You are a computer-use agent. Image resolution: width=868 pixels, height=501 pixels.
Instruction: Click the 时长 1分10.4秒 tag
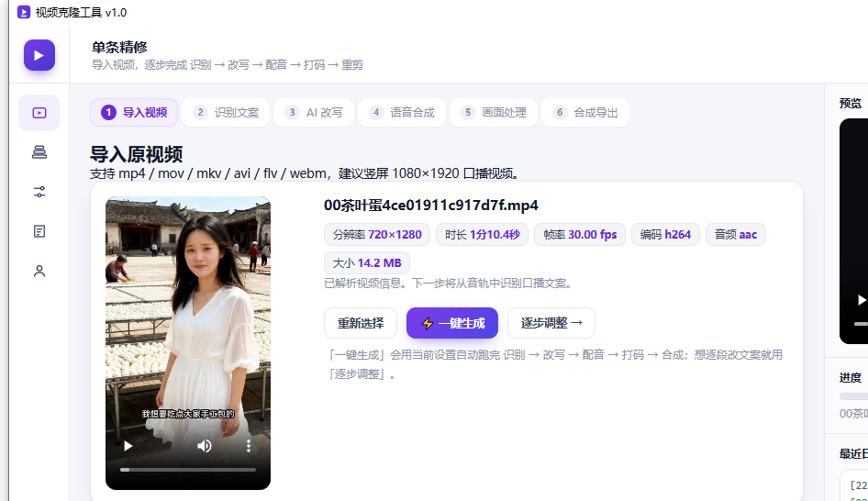pyautogui.click(x=482, y=235)
